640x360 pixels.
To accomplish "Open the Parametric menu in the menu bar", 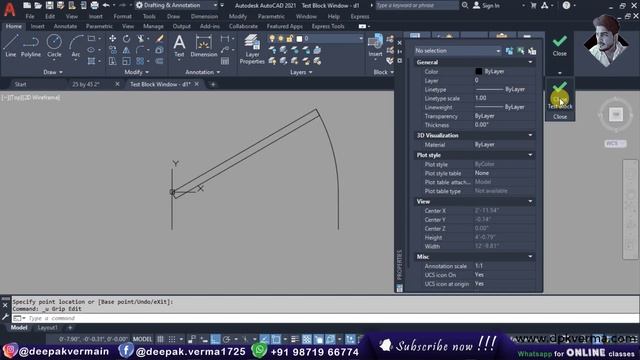I will click(271, 16).
